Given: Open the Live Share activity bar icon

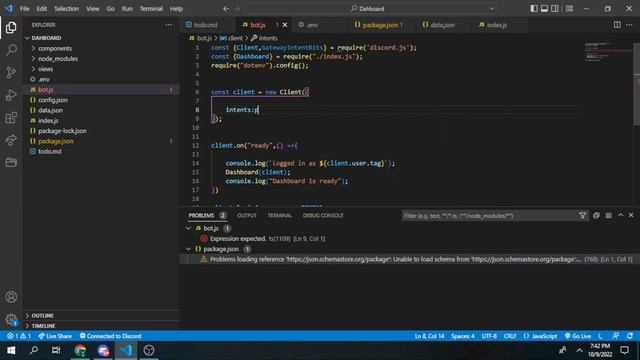Looking at the screenshot, I should click(11, 140).
